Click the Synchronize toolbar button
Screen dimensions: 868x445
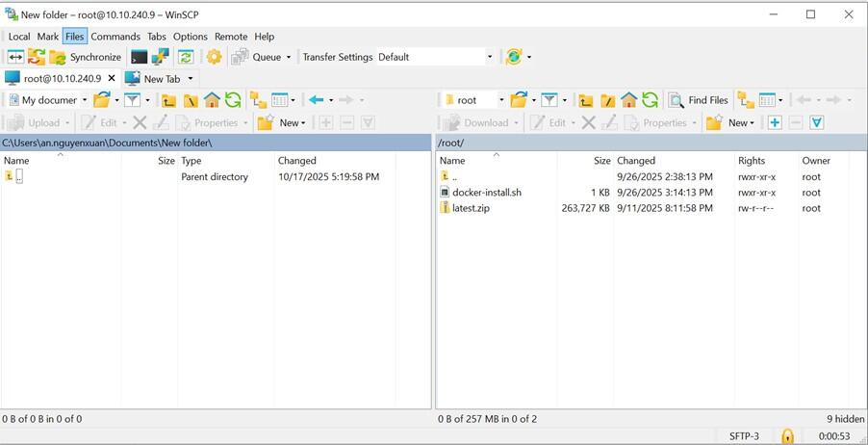click(x=86, y=57)
